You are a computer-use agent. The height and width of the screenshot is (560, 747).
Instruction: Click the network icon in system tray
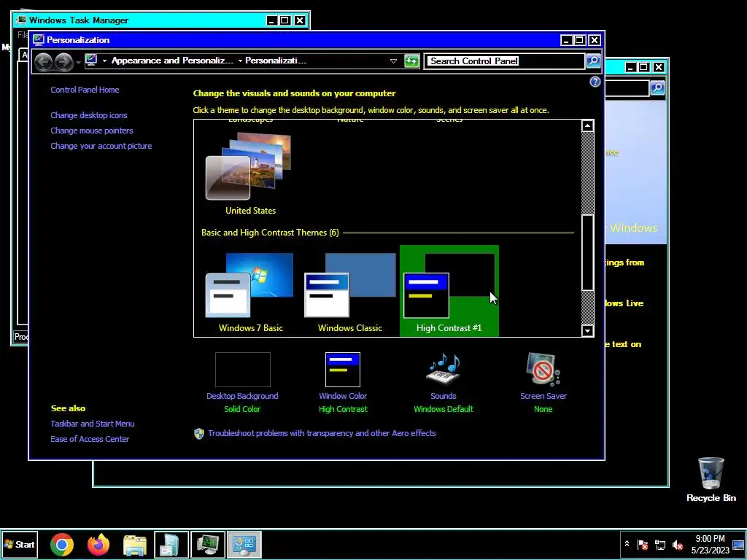pyautogui.click(x=659, y=544)
